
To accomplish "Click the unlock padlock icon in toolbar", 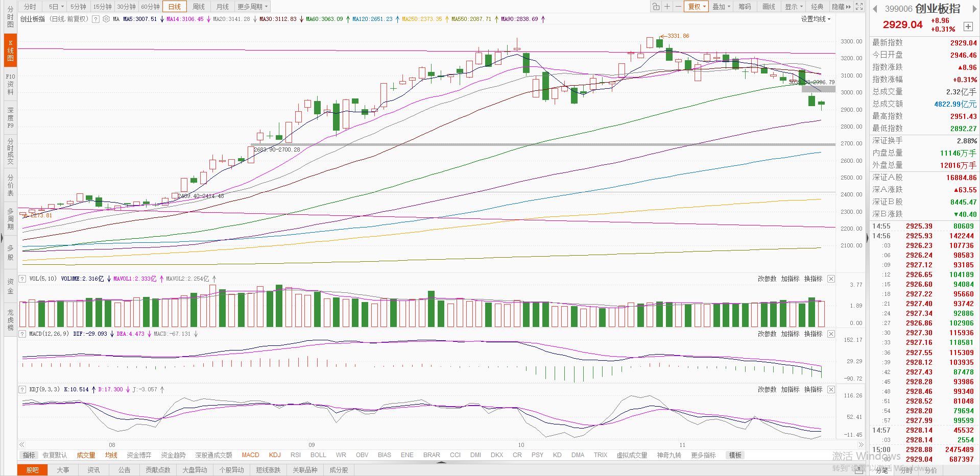I will tap(656, 7).
